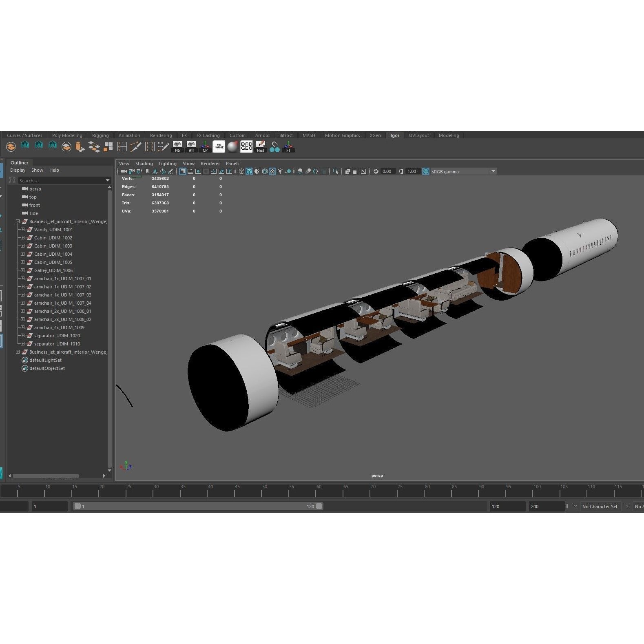Click the multi-cut pen shelf icon
The width and height of the screenshot is (644, 644).
[135, 147]
